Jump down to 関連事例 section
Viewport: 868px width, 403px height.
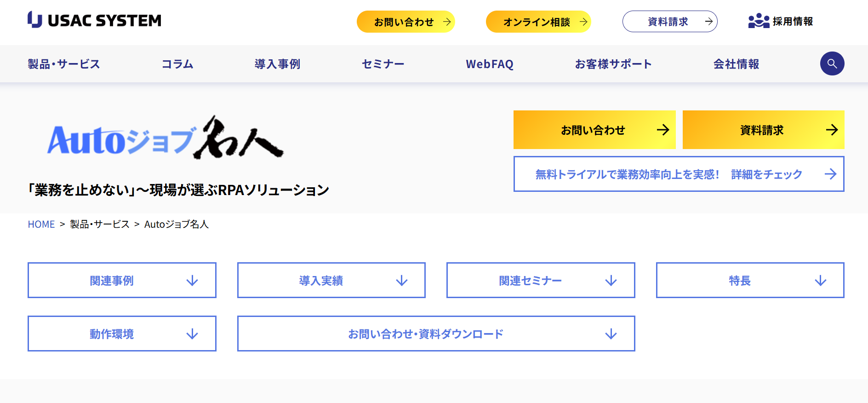pos(122,280)
